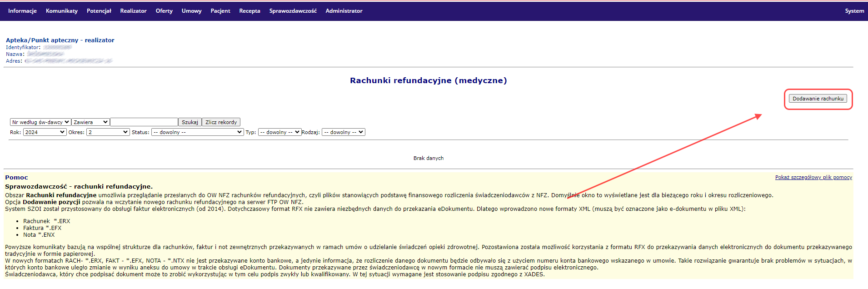
Task: Open the System menu
Action: pyautogui.click(x=854, y=11)
